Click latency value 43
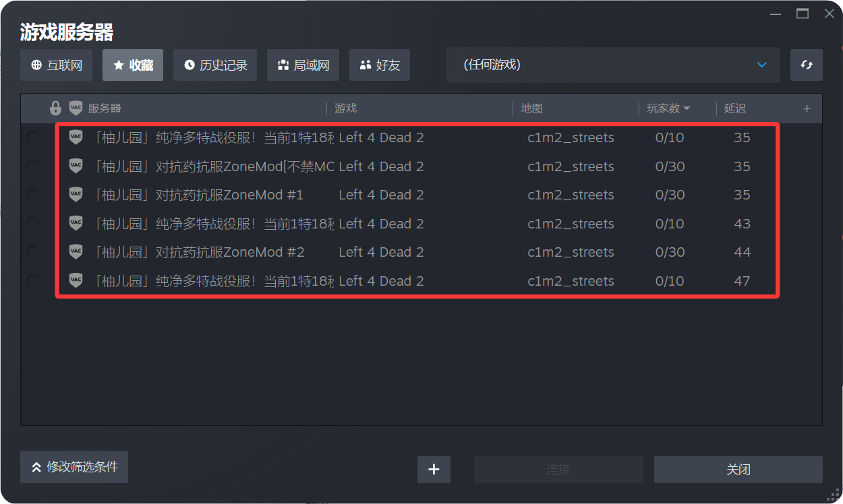Screen dimensions: 843x504 pyautogui.click(x=742, y=224)
